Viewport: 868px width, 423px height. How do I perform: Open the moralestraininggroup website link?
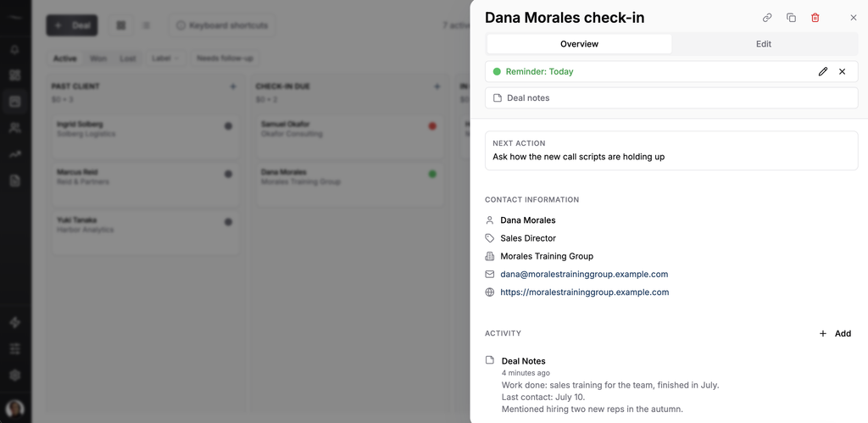tap(585, 292)
